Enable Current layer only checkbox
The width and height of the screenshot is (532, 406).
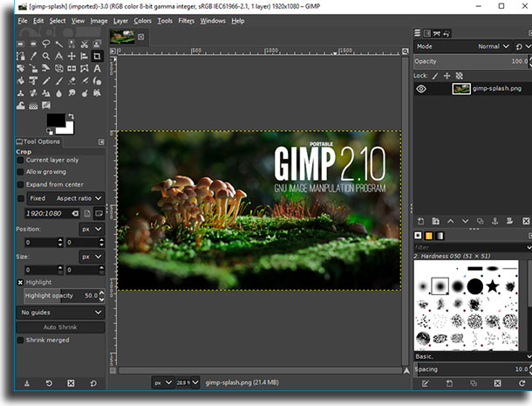20,160
